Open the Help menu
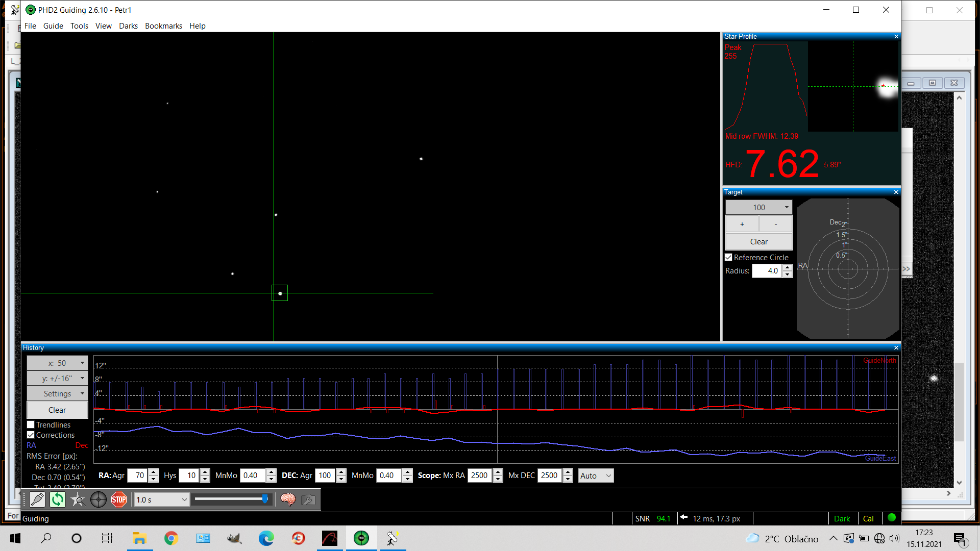980x551 pixels. coord(198,26)
